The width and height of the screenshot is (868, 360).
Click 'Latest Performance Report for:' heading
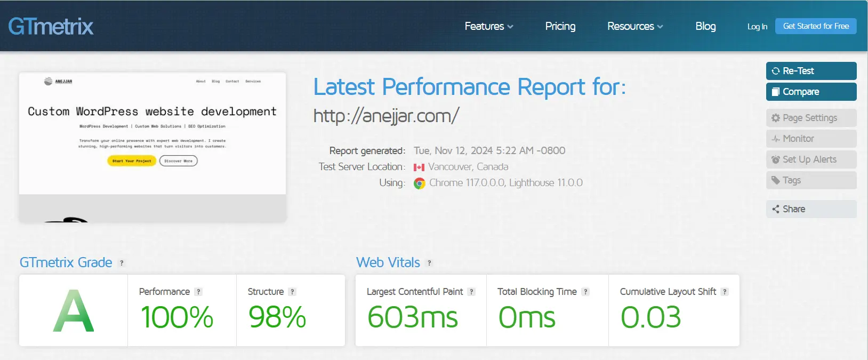pos(470,86)
